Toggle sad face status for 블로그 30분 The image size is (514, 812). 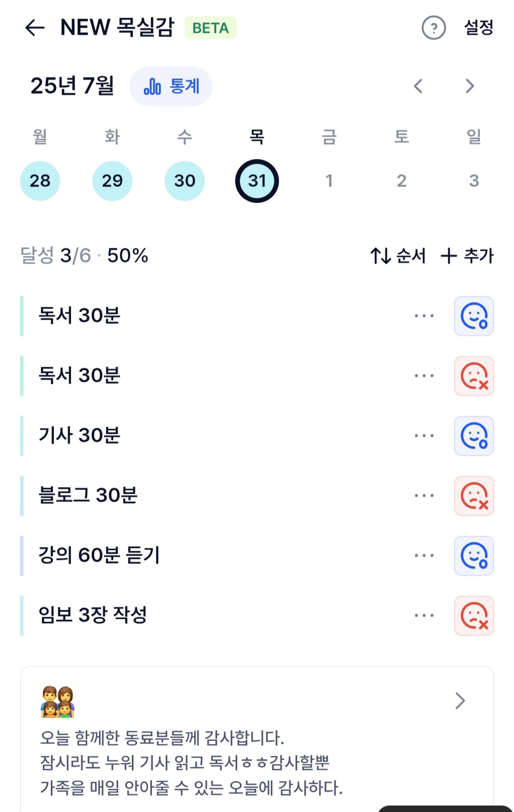(474, 496)
